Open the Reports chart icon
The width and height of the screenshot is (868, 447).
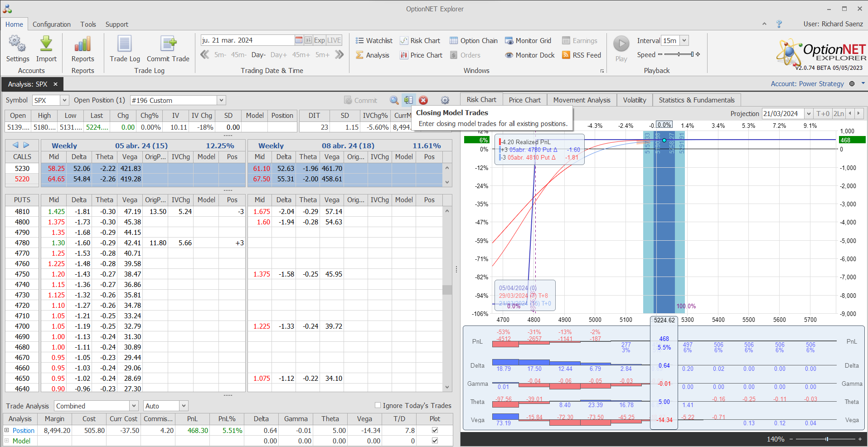(82, 44)
